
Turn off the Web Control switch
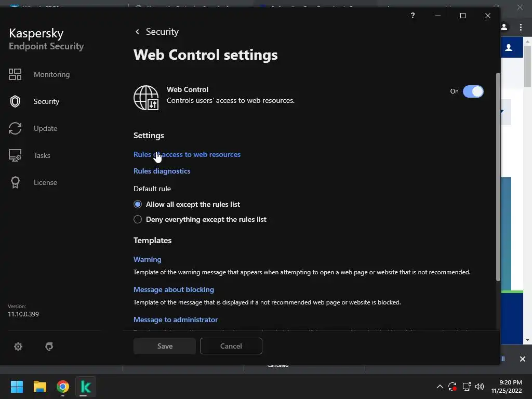473,91
